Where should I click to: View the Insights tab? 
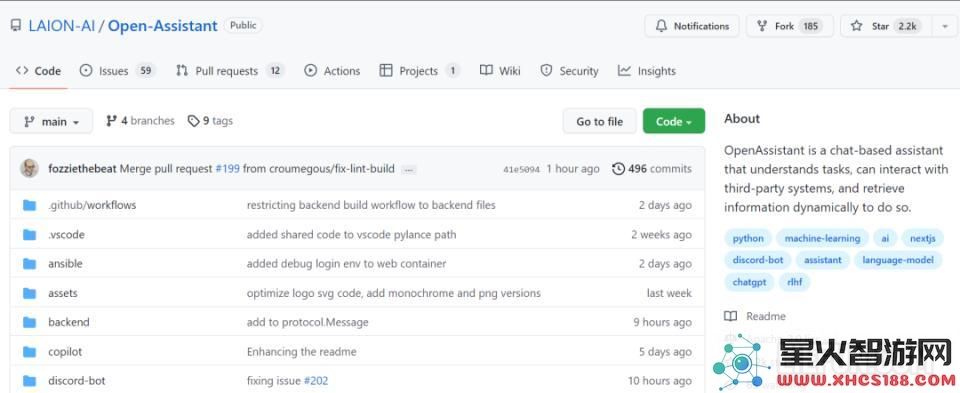click(x=647, y=71)
